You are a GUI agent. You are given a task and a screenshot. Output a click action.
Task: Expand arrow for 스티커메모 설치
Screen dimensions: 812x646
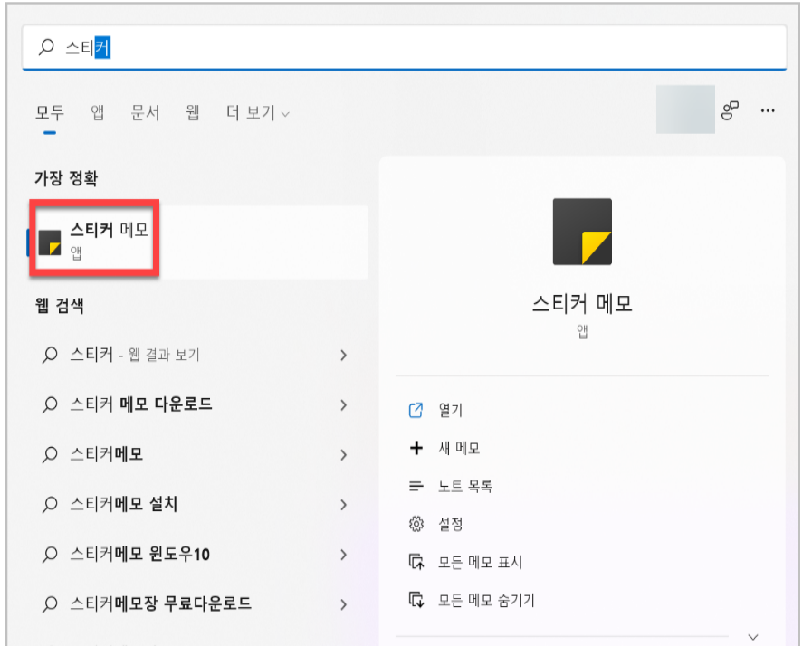343,505
